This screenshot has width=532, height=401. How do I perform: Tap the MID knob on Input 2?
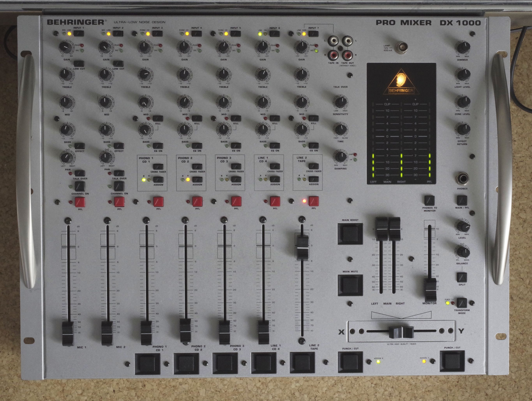(106, 102)
